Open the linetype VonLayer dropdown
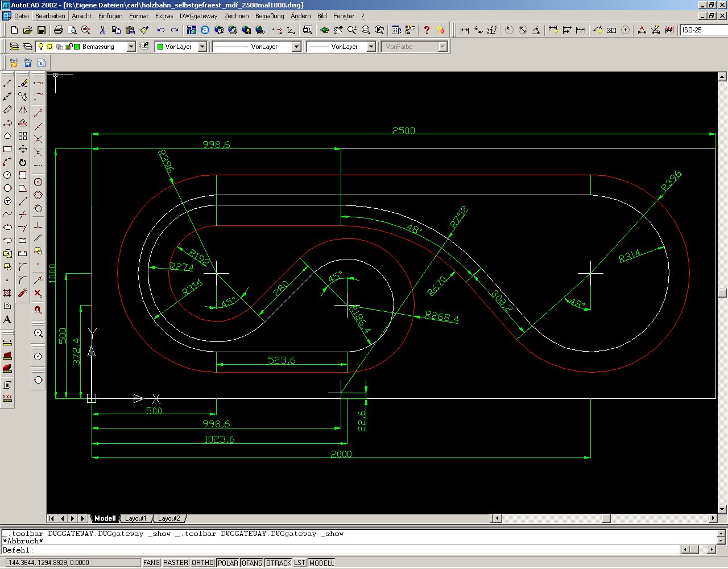 [x=296, y=47]
